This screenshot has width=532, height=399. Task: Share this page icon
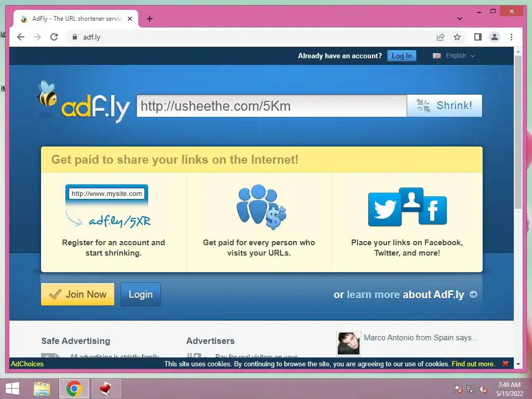(x=441, y=37)
